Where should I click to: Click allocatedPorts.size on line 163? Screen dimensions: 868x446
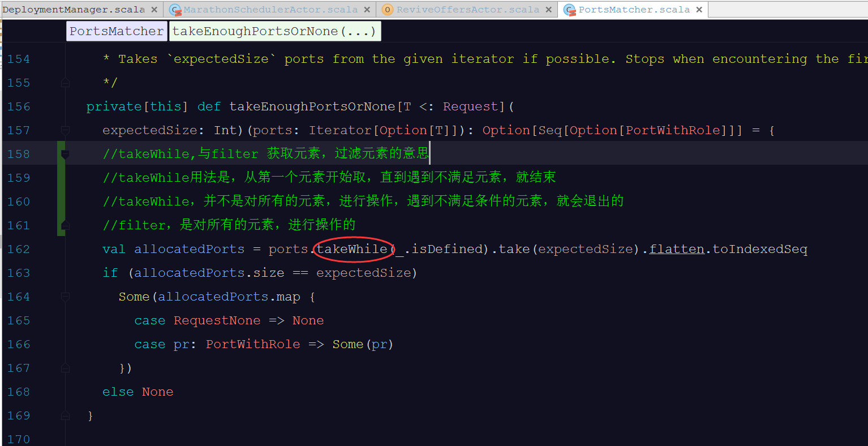(x=209, y=273)
